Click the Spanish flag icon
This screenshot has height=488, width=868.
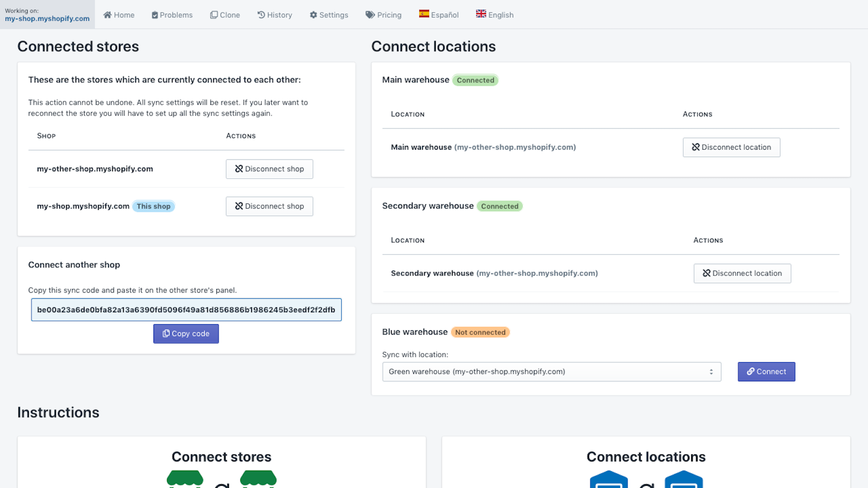(x=424, y=14)
